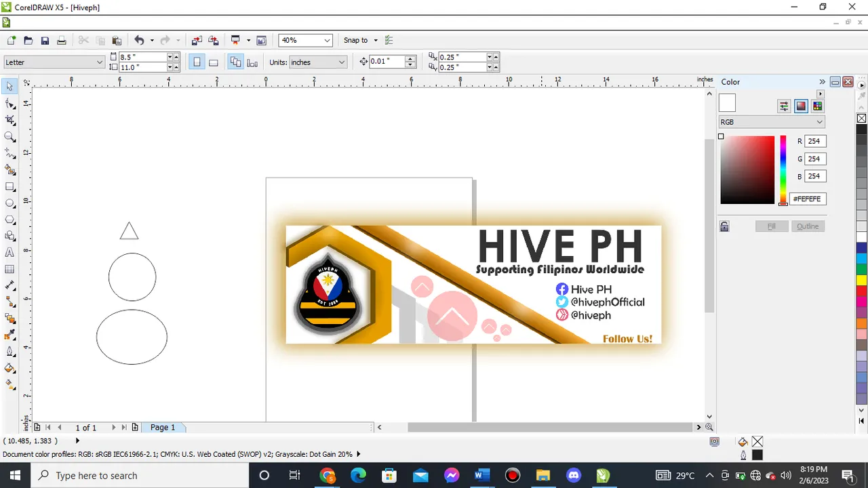Open the snapping Options icon
Image resolution: width=868 pixels, height=488 pixels.
click(x=389, y=41)
